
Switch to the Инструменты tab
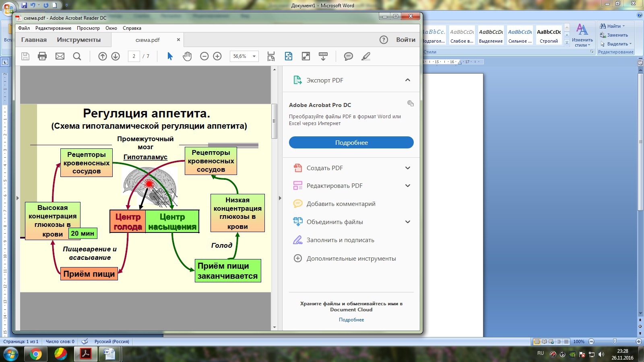pos(79,40)
